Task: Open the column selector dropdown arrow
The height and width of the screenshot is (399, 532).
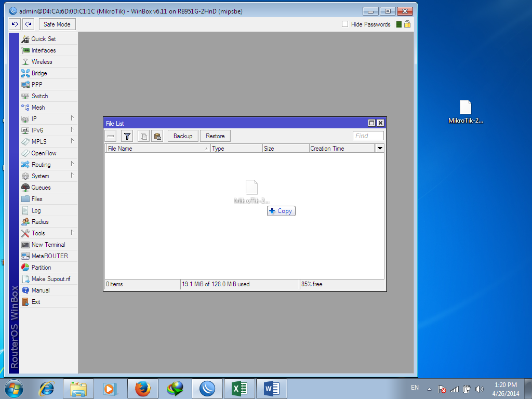Action: click(380, 149)
